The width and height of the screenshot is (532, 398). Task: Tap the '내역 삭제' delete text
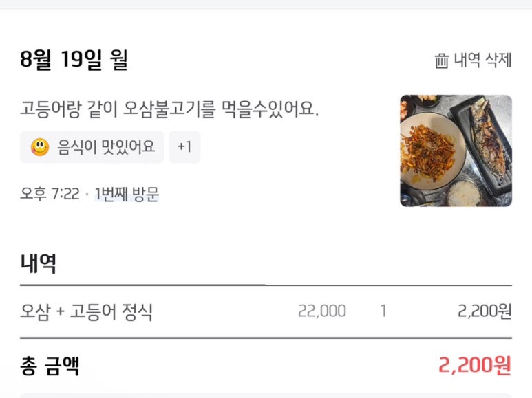coord(482,60)
